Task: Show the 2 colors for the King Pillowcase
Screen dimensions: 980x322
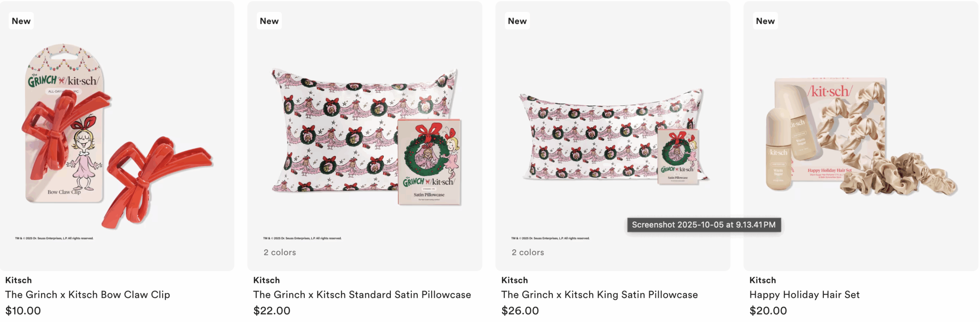Action: [528, 252]
